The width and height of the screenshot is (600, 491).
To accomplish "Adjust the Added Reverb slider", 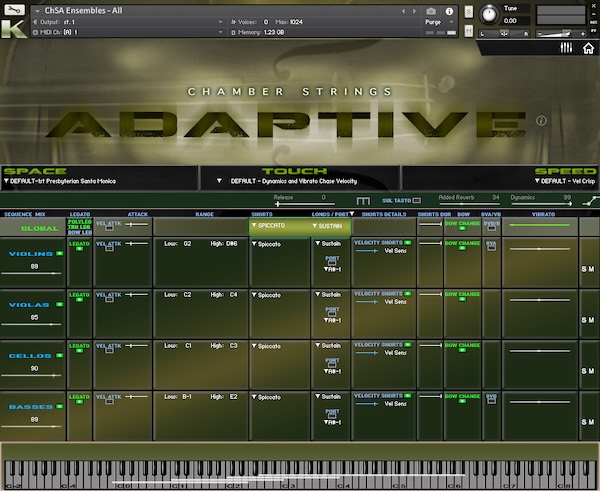I will tap(469, 204).
